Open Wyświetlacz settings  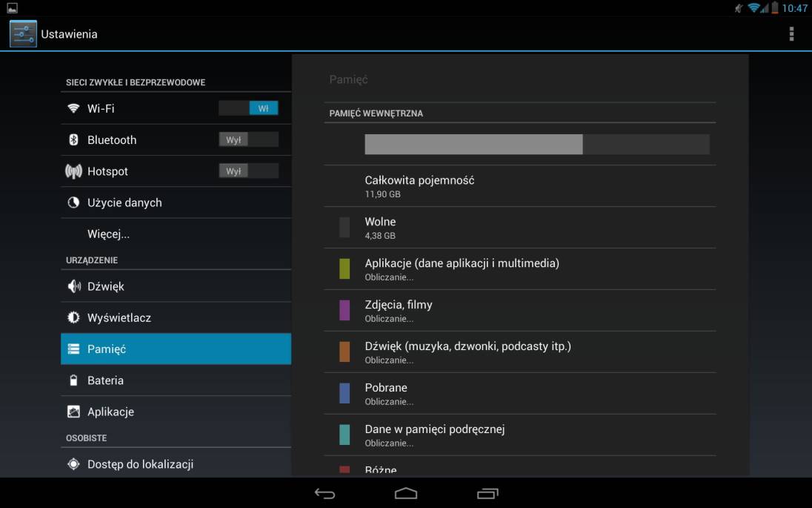[x=176, y=317]
